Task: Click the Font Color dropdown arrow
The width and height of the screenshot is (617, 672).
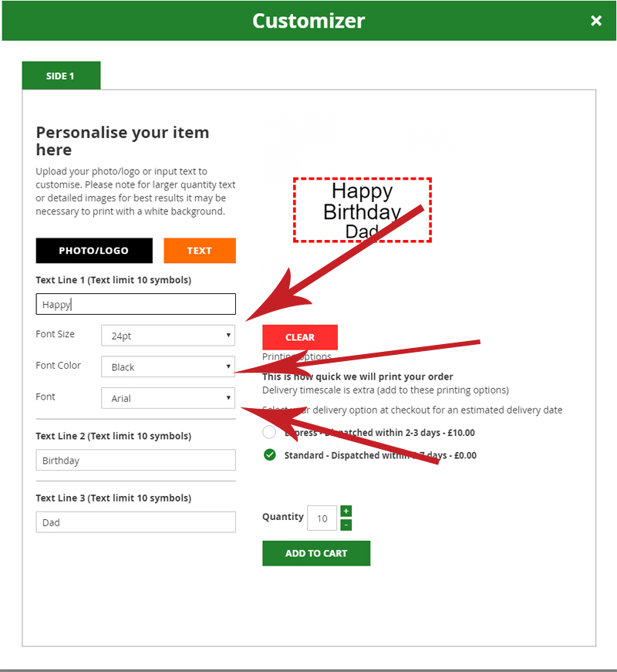Action: pos(229,366)
